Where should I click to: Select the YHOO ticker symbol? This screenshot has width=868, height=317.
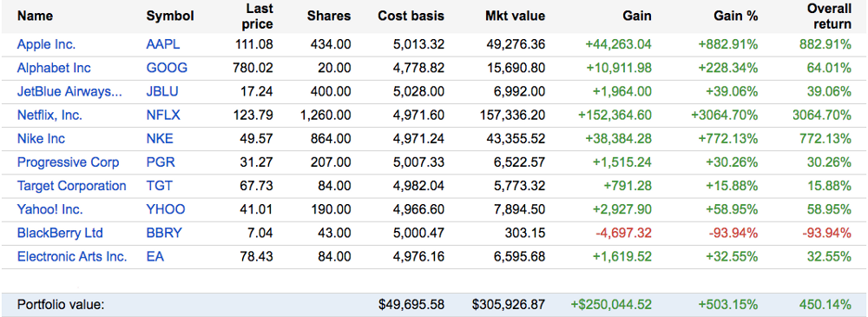pos(166,209)
